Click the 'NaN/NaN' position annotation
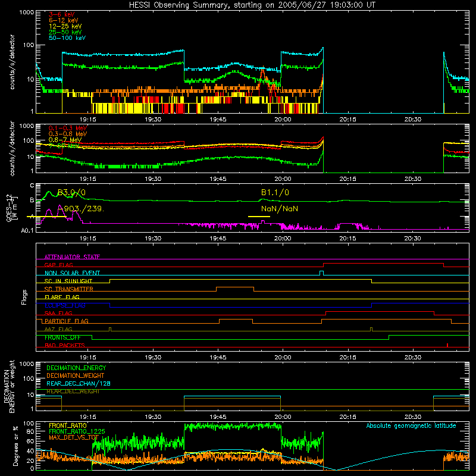Screen dimensions: 476x476 tap(280, 209)
